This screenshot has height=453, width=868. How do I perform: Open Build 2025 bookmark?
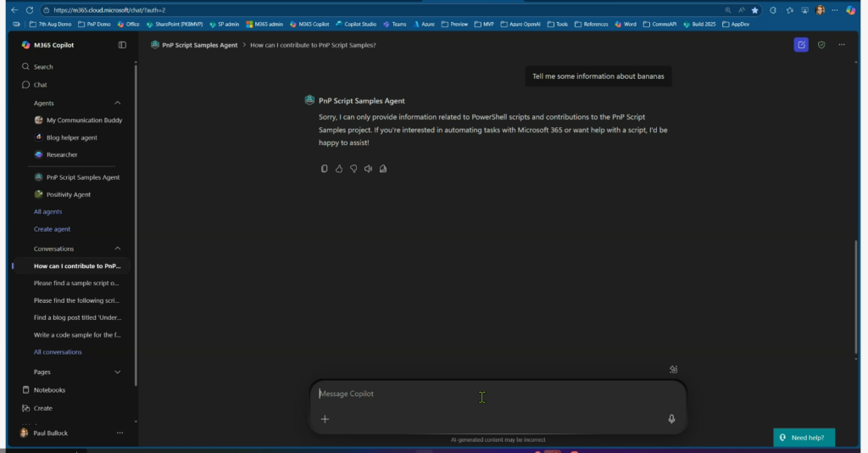tap(699, 25)
